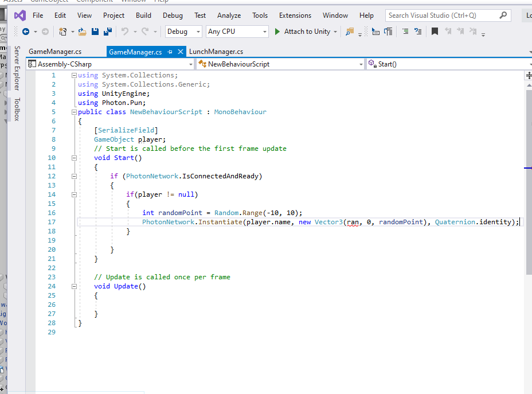Open the Attach to Unity dropdown arrow

(x=335, y=32)
